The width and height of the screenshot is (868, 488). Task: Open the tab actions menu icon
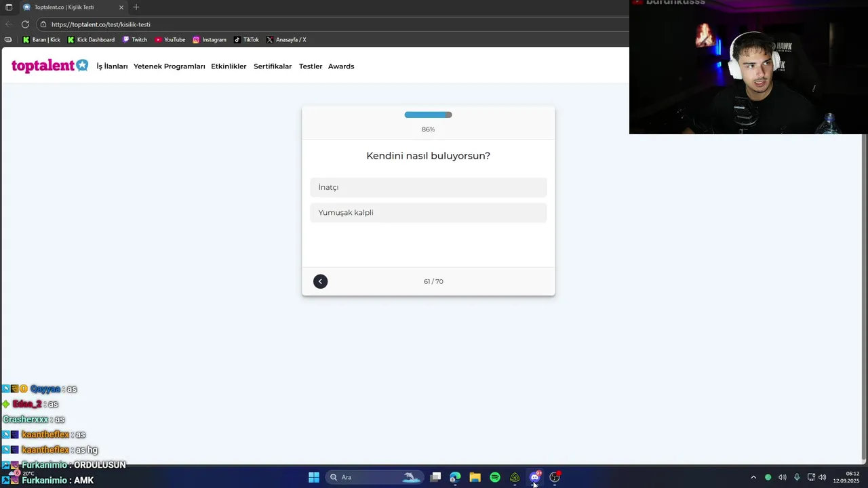point(8,7)
